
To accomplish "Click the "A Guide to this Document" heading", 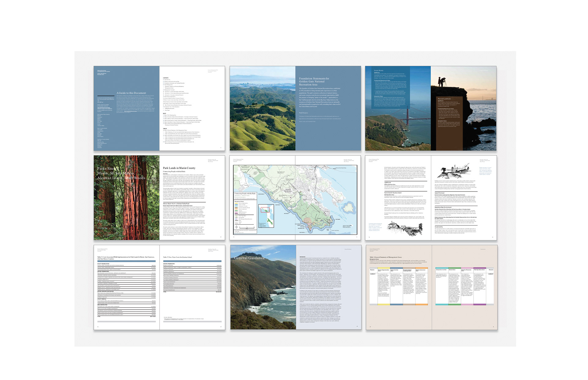I will coord(131,93).
